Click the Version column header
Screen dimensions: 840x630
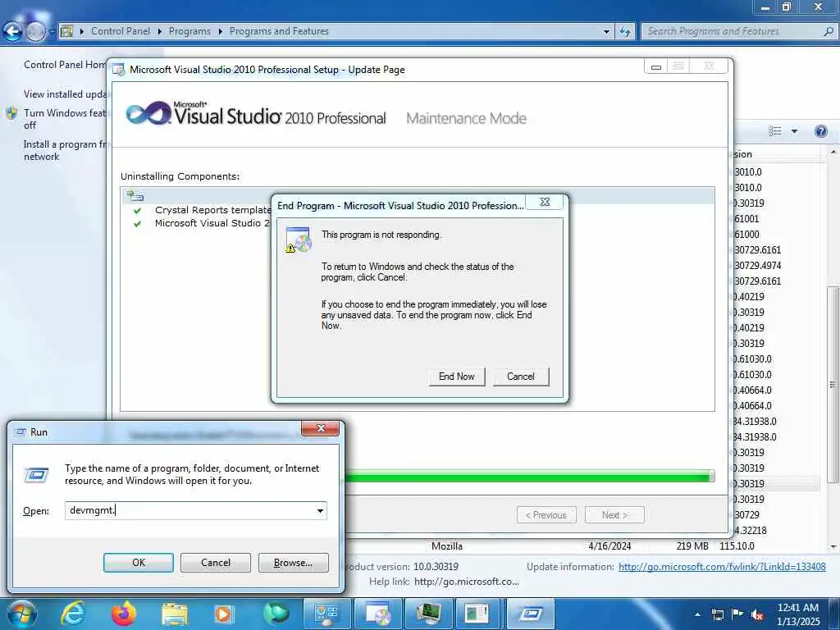[776, 154]
